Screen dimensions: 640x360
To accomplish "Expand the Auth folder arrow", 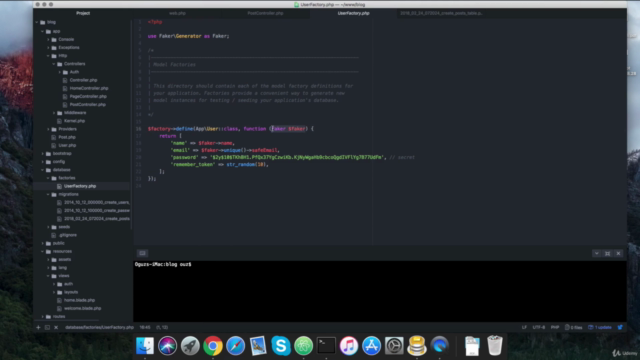I will tap(60, 72).
